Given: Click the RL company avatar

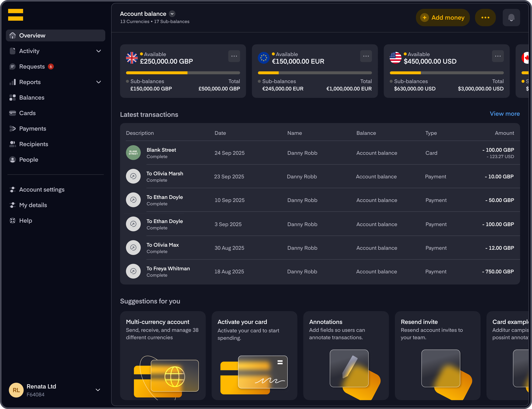Looking at the screenshot, I should [16, 390].
